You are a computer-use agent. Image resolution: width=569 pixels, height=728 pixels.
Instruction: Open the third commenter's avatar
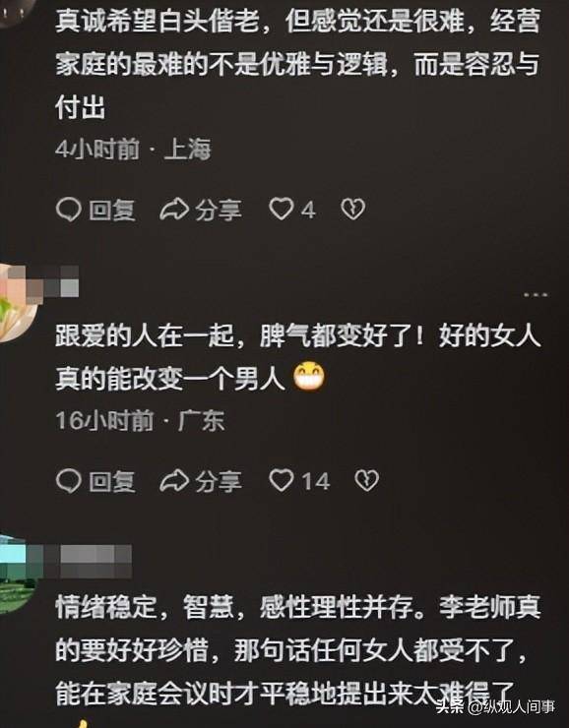(17, 575)
